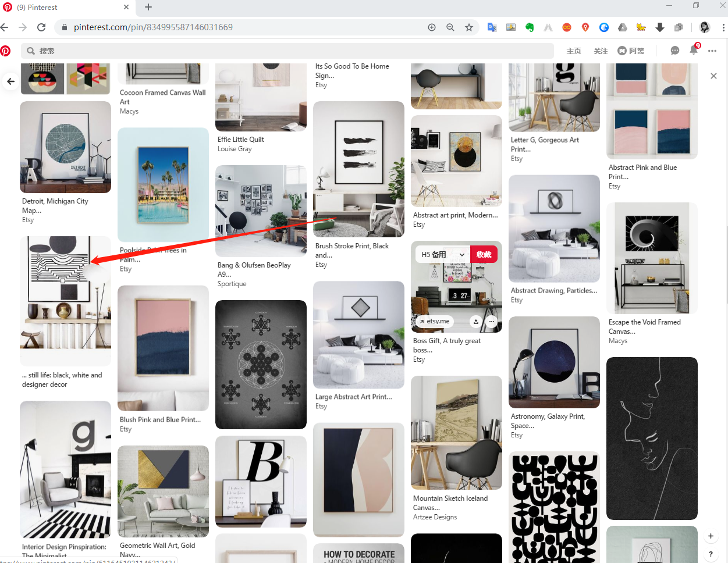Open the sacred geometry dark poster image
728x563 pixels.
261,365
